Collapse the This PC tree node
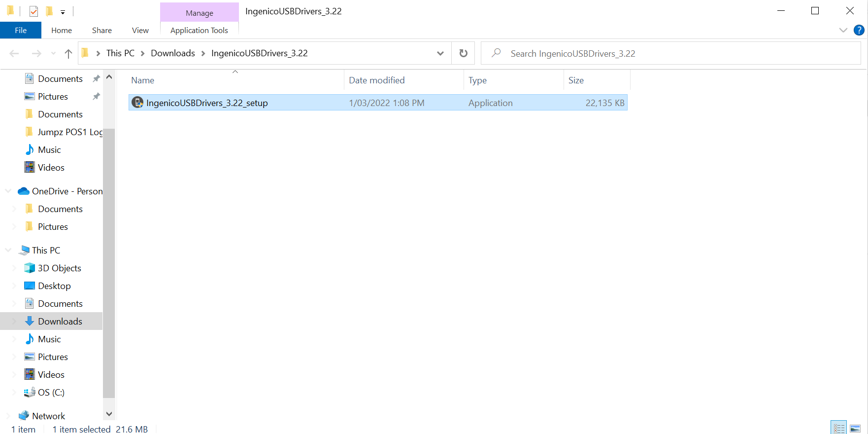The height and width of the screenshot is (434, 868). pyautogui.click(x=8, y=250)
